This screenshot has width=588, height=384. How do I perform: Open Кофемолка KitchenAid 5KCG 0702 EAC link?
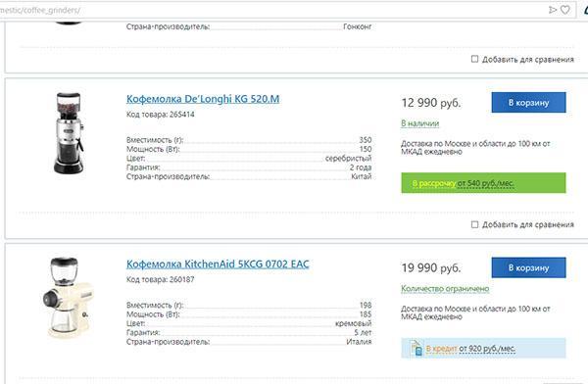pyautogui.click(x=218, y=264)
